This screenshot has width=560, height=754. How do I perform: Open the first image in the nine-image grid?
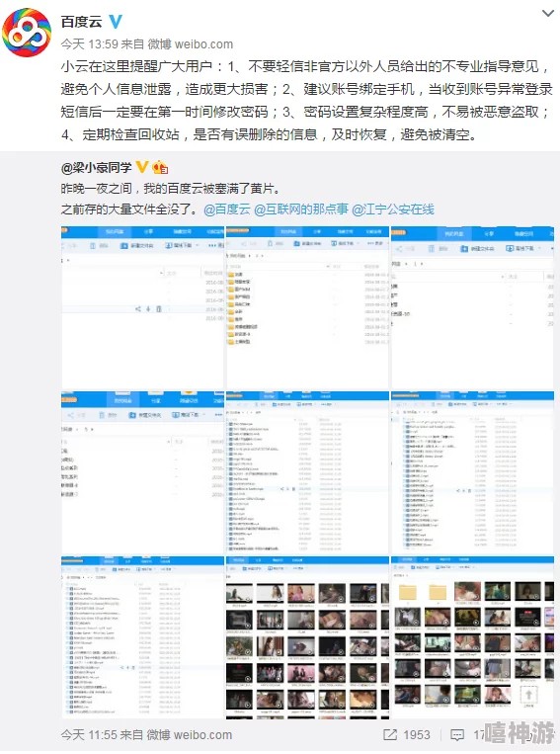pyautogui.click(x=142, y=307)
